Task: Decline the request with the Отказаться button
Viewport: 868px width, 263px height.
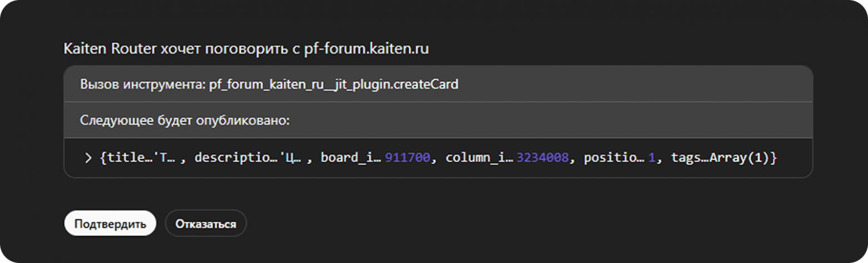Action: pos(206,224)
